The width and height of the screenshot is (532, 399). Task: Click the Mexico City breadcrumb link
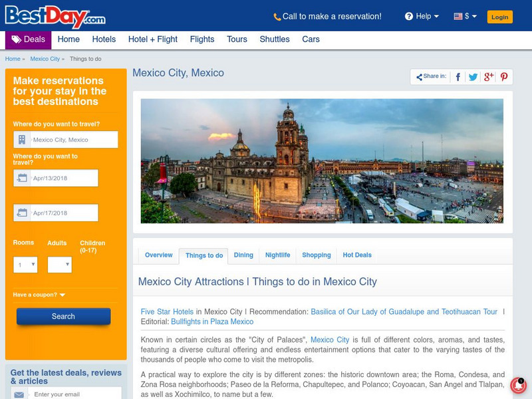point(45,59)
